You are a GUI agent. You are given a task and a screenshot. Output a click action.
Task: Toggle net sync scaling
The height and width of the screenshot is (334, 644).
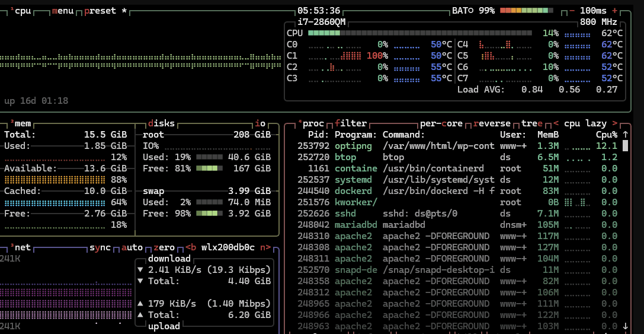coord(100,247)
